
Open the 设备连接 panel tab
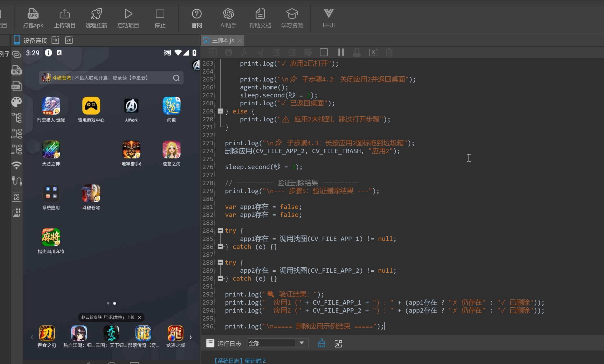click(30, 40)
